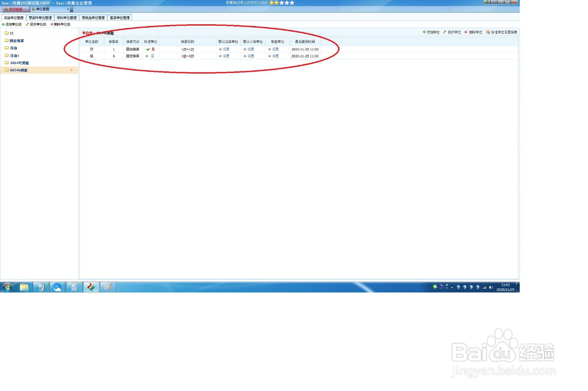
Task: Switch to 易耗品单位管理 tab
Action: click(x=93, y=18)
